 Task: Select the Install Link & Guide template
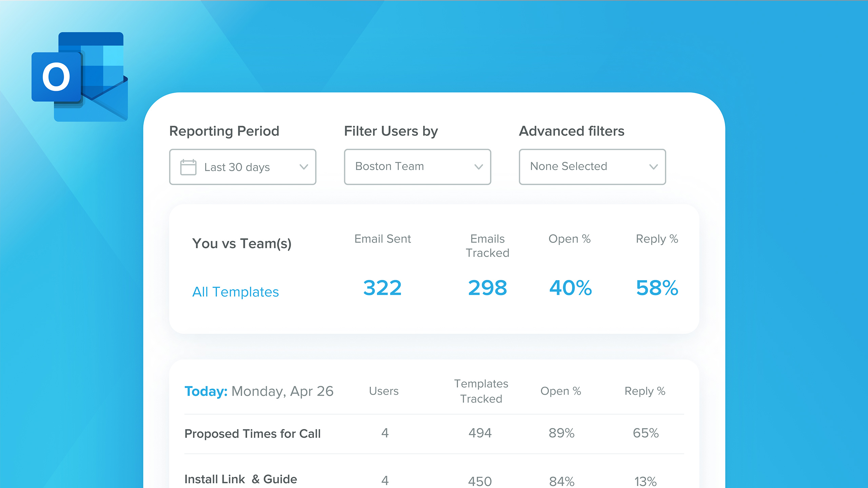click(241, 479)
